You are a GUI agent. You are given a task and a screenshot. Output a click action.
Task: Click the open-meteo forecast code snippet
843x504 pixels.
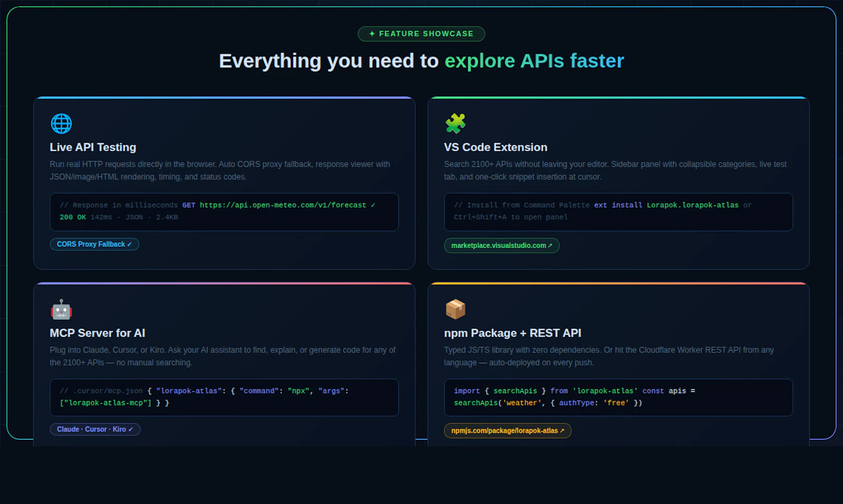[x=224, y=212]
